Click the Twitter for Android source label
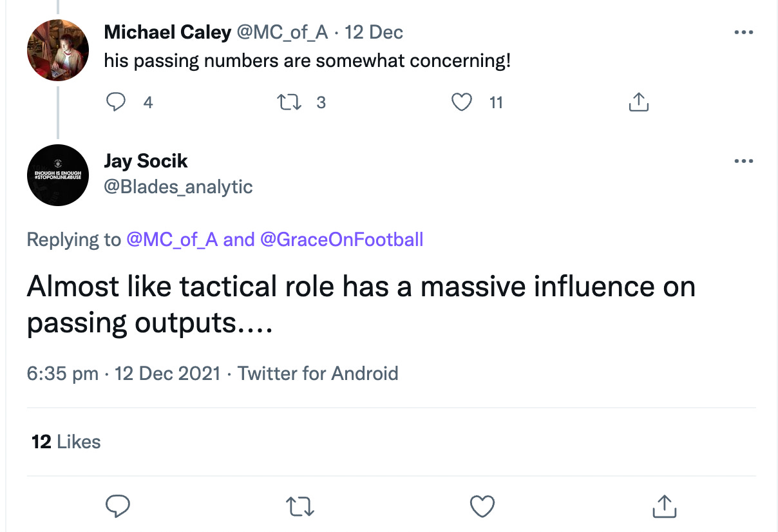Screen dimensions: 778x532 [318, 374]
